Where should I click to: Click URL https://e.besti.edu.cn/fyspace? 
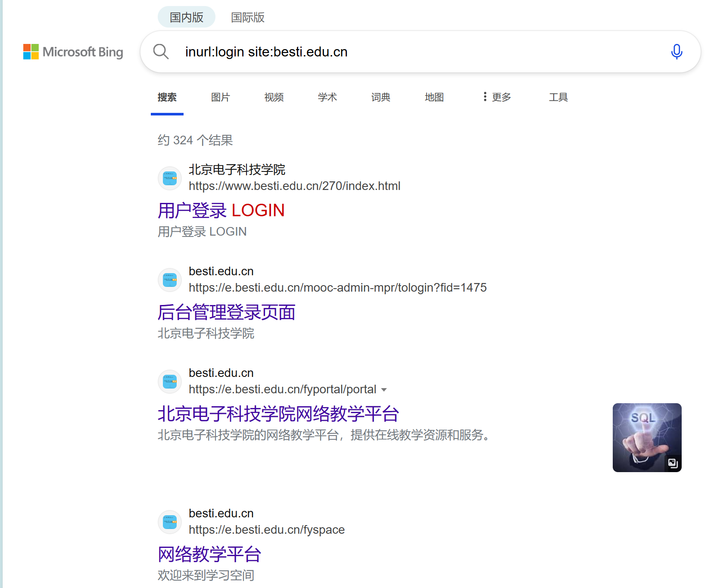point(267,530)
